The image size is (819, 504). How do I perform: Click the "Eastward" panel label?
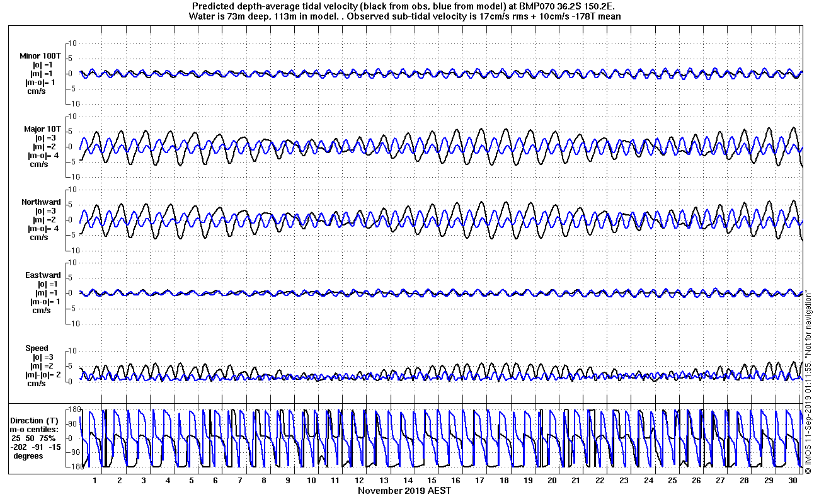tap(43, 275)
